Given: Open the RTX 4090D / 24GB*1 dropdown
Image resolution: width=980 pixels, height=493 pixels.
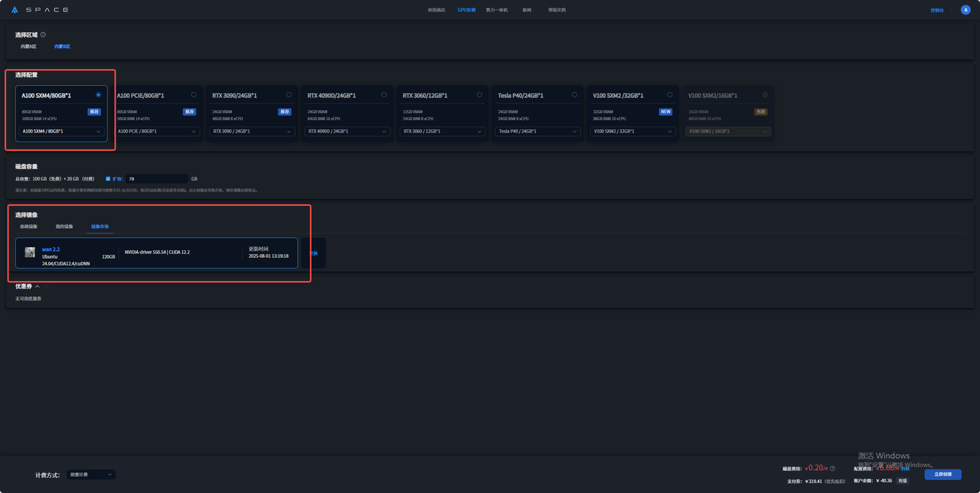Looking at the screenshot, I should (x=348, y=131).
